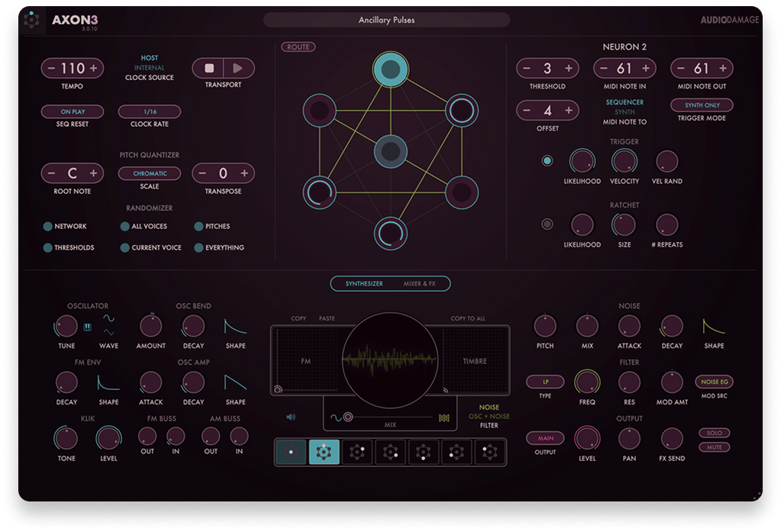Image resolution: width=781 pixels, height=532 pixels.
Task: Enable the Ratchet toggle
Action: (547, 224)
